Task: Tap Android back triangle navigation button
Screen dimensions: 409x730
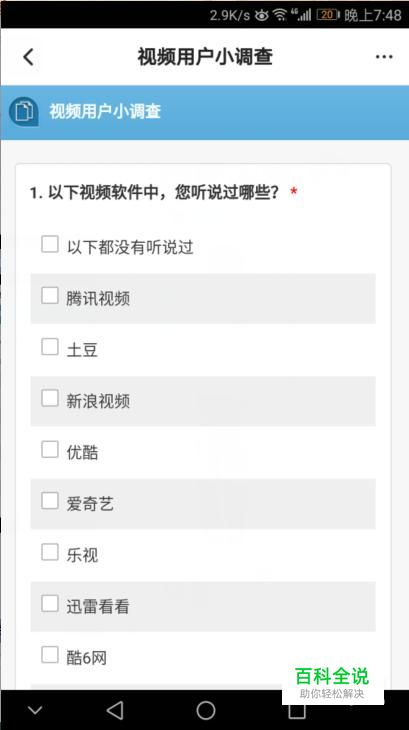Action: [114, 710]
